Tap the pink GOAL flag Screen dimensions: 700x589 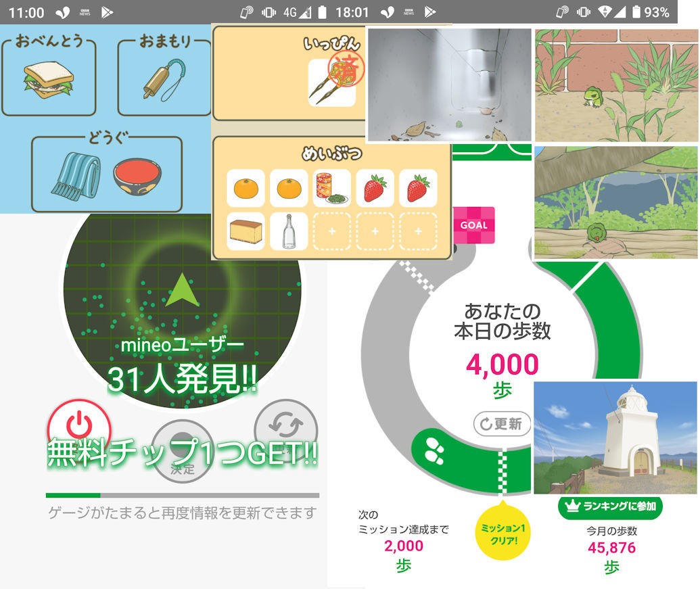click(x=473, y=225)
